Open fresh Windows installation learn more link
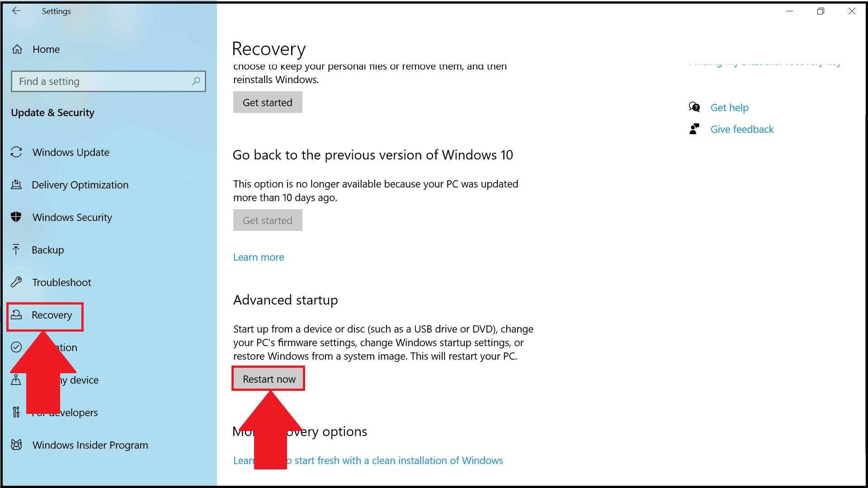Image resolution: width=868 pixels, height=488 pixels. point(368,460)
